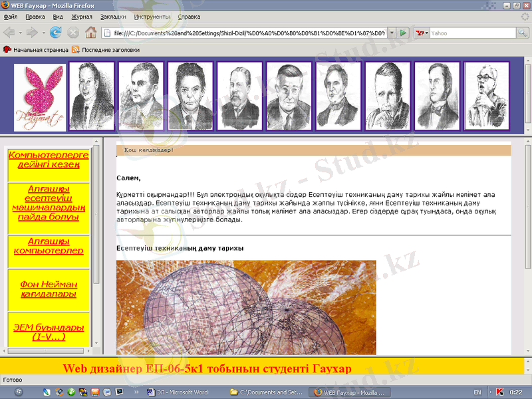This screenshot has width=532, height=399.
Task: Click the Back navigation arrow
Action: tap(9, 32)
